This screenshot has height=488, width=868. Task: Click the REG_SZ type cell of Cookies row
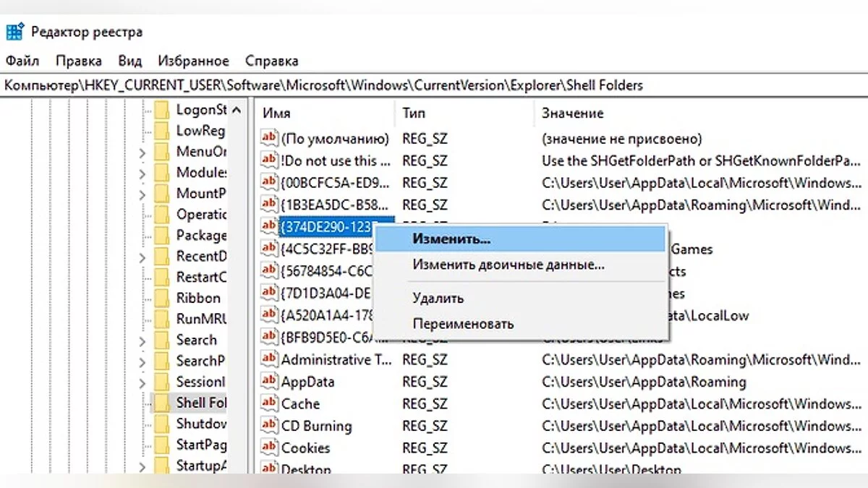[425, 448]
